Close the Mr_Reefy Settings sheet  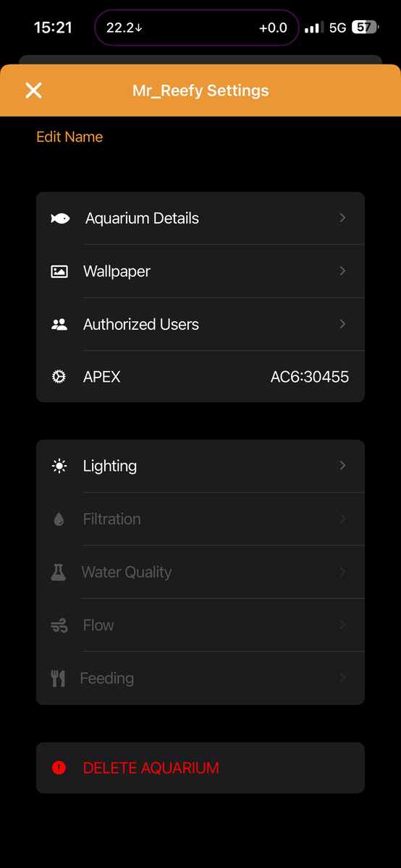click(x=33, y=90)
